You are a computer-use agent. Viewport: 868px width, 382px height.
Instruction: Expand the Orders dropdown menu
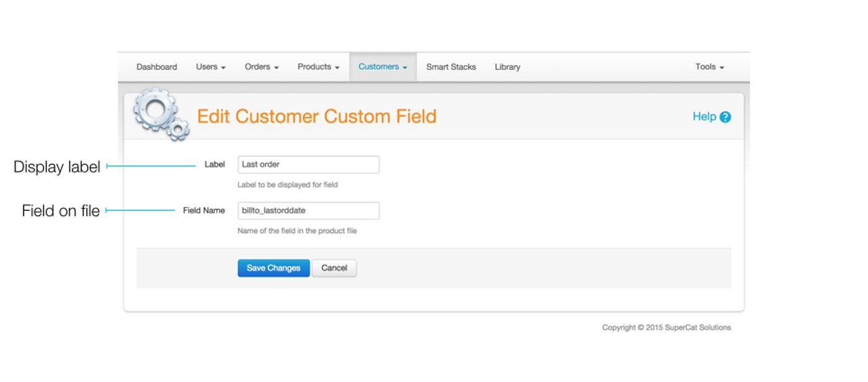262,67
